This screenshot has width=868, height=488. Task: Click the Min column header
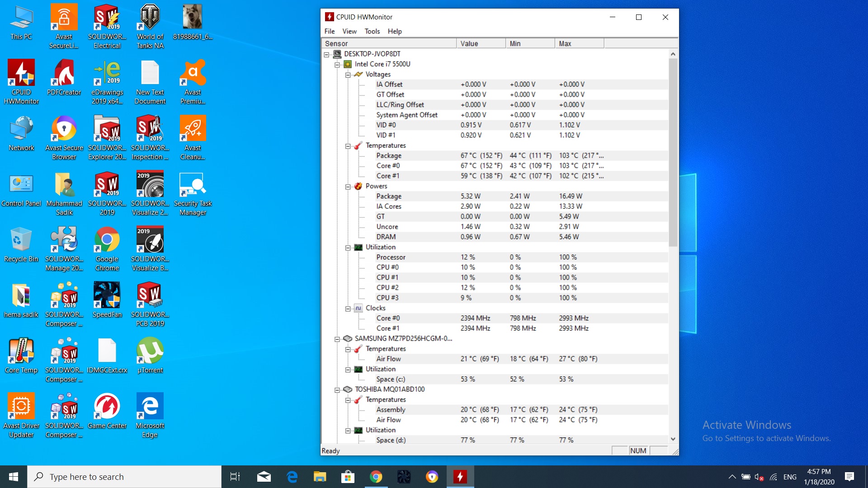click(x=530, y=43)
